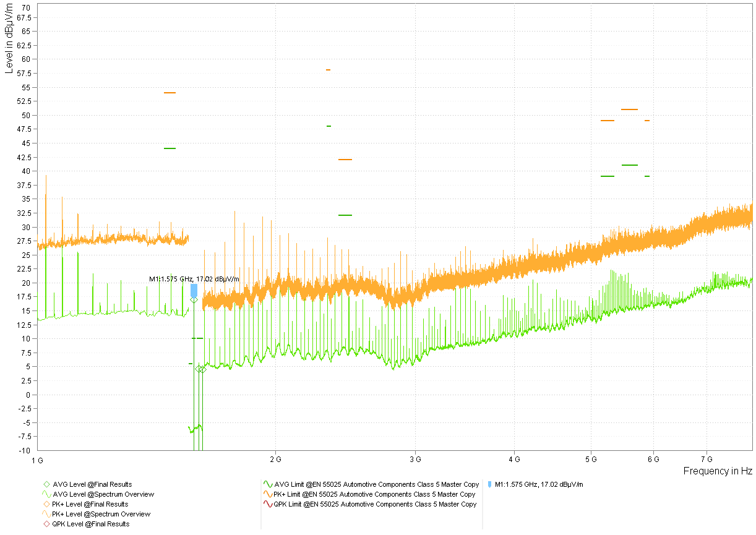Select the green AVG limit segment at 32 dBµV/m
This screenshot has height=535, width=756.
345,215
